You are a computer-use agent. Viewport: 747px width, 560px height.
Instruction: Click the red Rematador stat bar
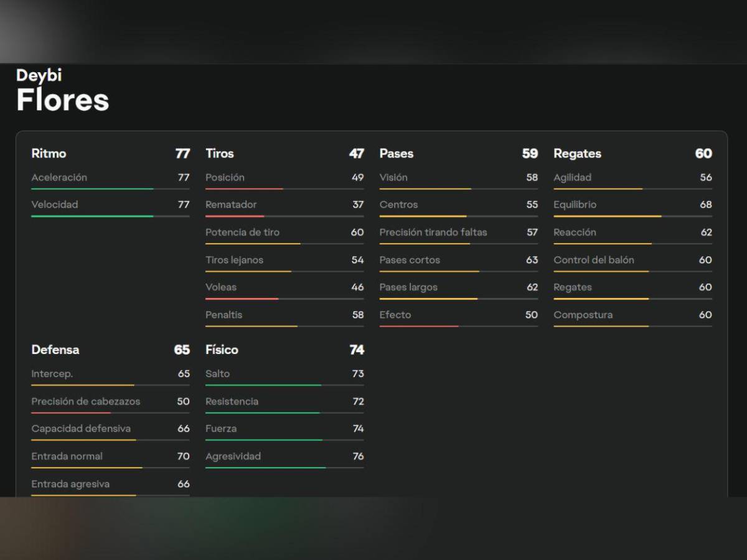[235, 216]
